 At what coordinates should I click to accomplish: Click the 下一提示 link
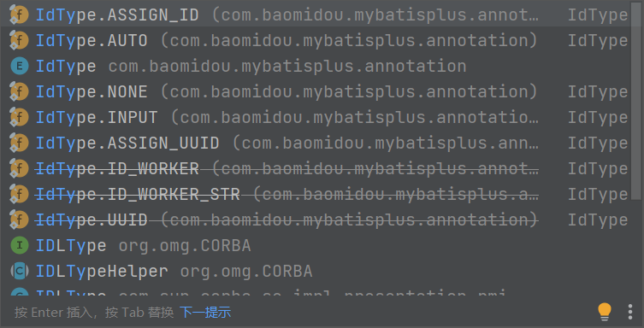pyautogui.click(x=205, y=313)
